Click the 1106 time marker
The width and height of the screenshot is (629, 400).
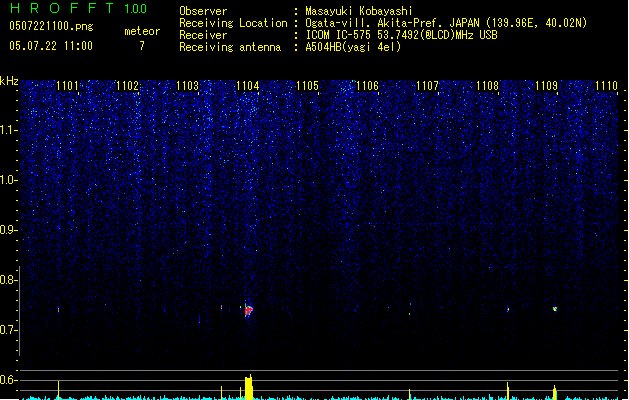point(367,86)
